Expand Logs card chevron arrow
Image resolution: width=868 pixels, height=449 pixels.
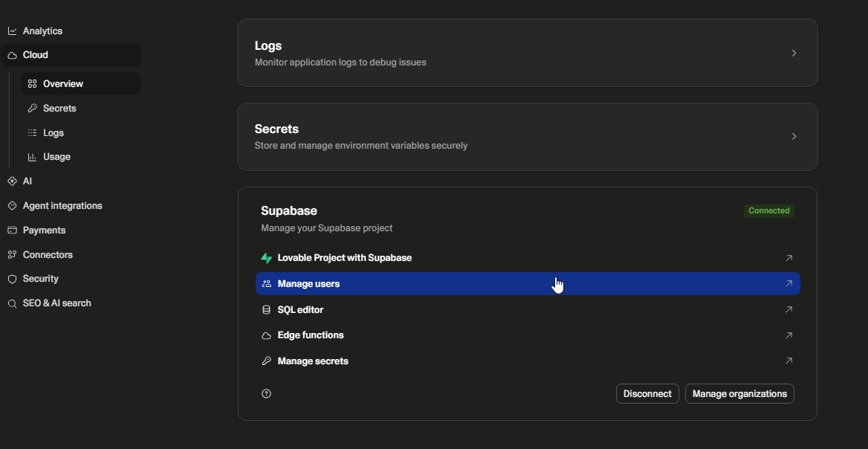tap(794, 53)
